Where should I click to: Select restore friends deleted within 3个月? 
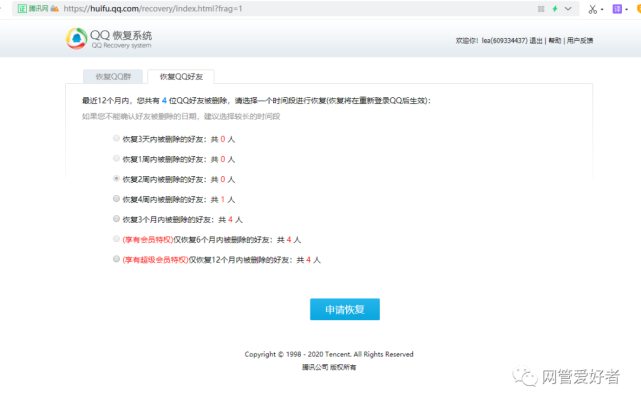pyautogui.click(x=117, y=219)
